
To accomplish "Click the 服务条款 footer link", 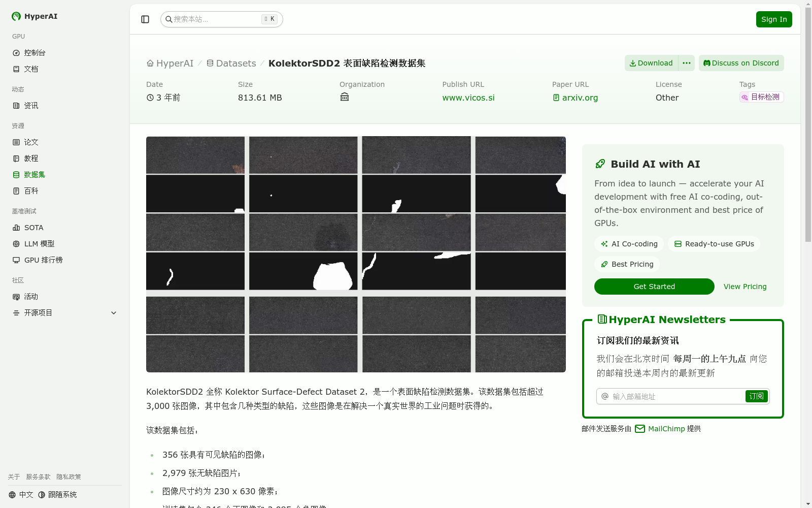I will 38,477.
